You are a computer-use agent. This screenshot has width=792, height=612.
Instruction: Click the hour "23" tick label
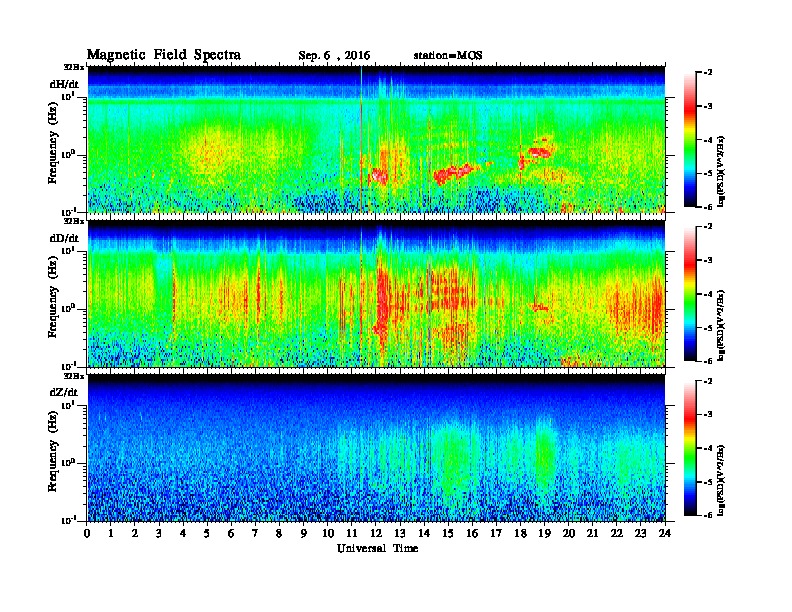pos(641,533)
